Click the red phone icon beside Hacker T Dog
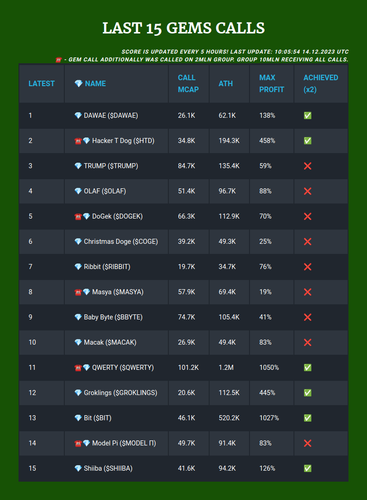Viewport: 367px width, 500px height. coord(78,141)
